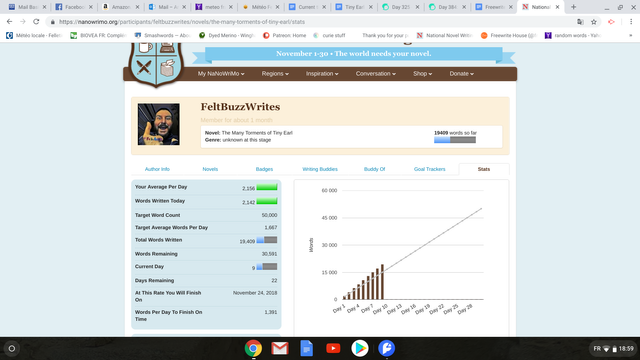This screenshot has width=640, height=360.
Task: Click the site lock icon in address bar
Action: coord(53,22)
